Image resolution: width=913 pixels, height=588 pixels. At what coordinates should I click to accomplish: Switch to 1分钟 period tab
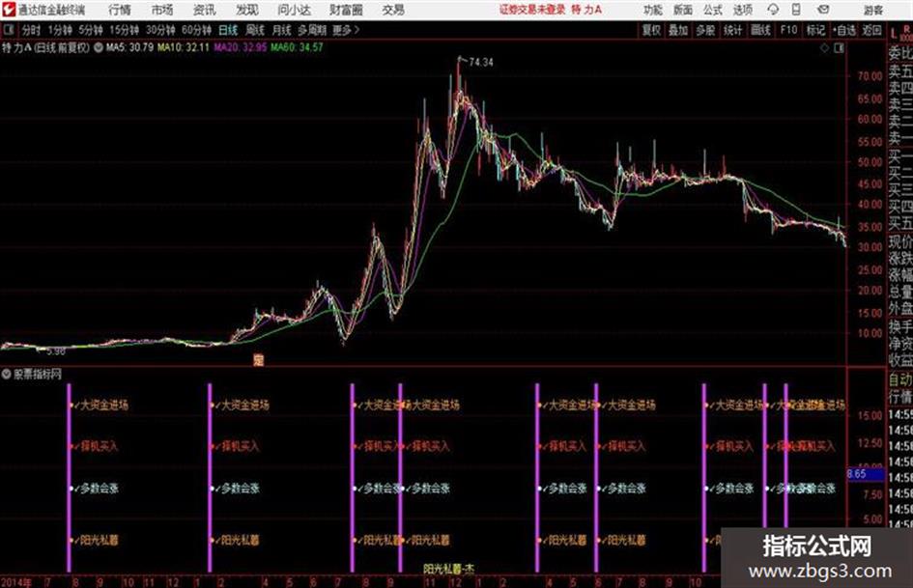tap(60, 30)
